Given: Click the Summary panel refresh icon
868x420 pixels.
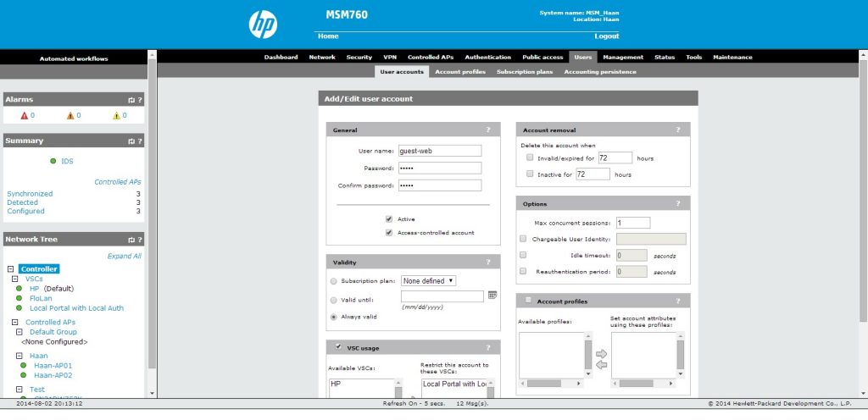Looking at the screenshot, I should (131, 141).
